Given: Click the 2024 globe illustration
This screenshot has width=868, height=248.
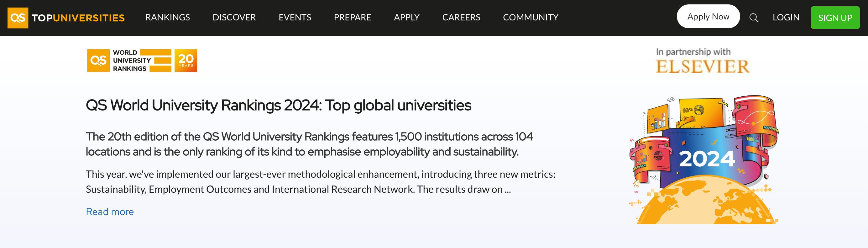Looking at the screenshot, I should pyautogui.click(x=703, y=159).
